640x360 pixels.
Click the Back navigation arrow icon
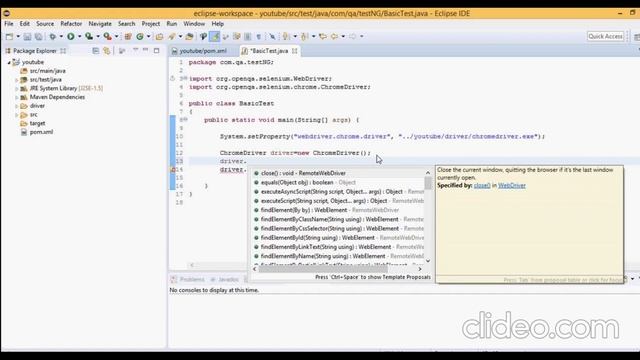334,36
